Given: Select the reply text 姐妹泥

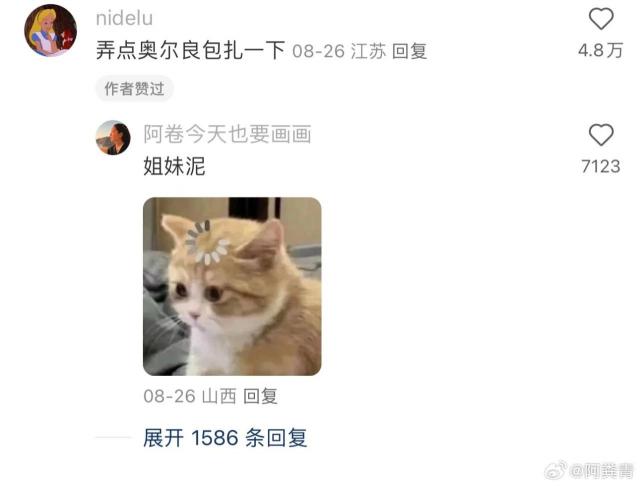Looking at the screenshot, I should pos(174,166).
